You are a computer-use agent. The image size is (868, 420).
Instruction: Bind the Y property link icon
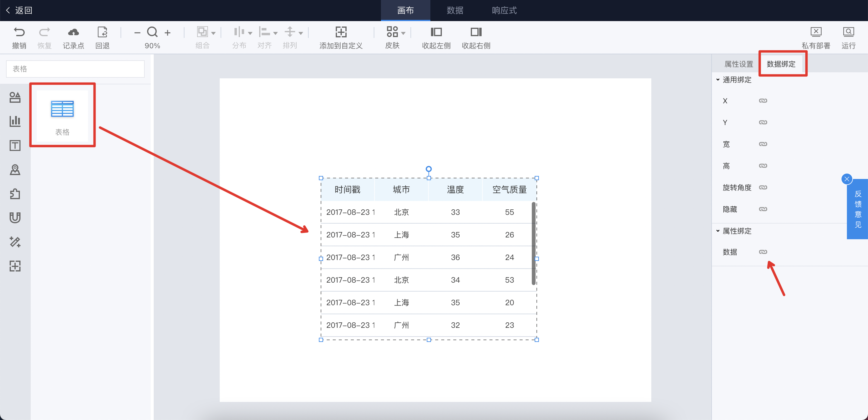pos(763,122)
